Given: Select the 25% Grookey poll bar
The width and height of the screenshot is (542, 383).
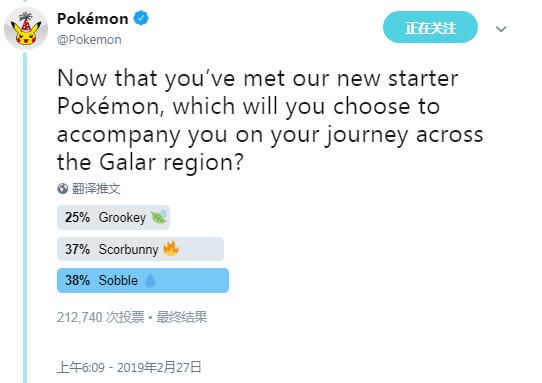Looking at the screenshot, I should (x=113, y=217).
